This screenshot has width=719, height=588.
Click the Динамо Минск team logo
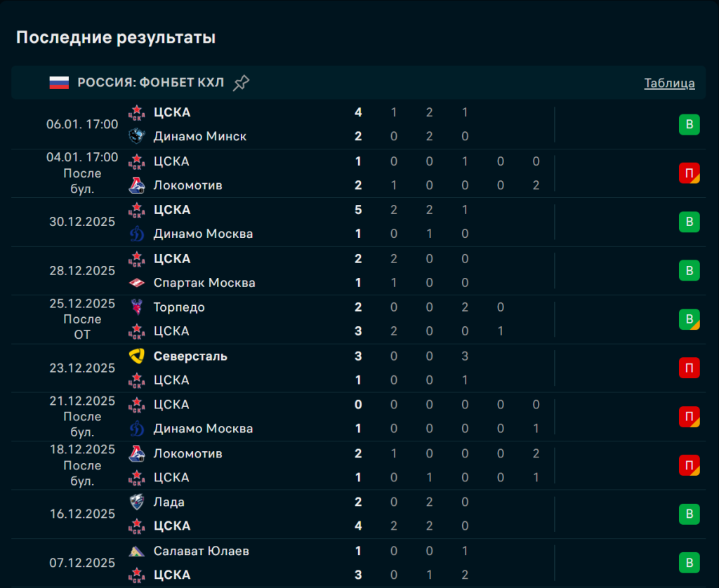(136, 136)
